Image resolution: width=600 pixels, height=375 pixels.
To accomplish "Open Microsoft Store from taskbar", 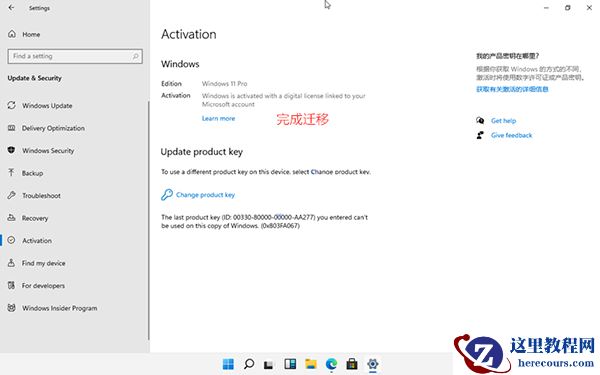I will [352, 364].
